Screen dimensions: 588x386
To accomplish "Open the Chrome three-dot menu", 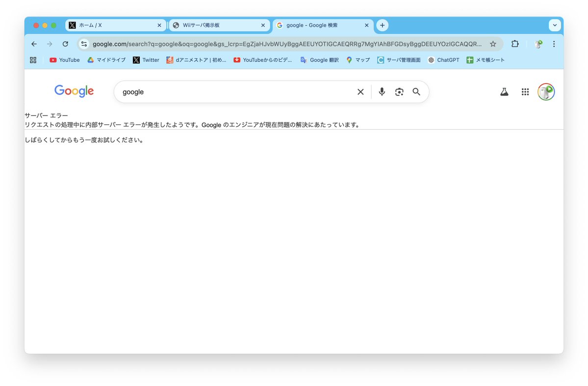I will [x=554, y=44].
